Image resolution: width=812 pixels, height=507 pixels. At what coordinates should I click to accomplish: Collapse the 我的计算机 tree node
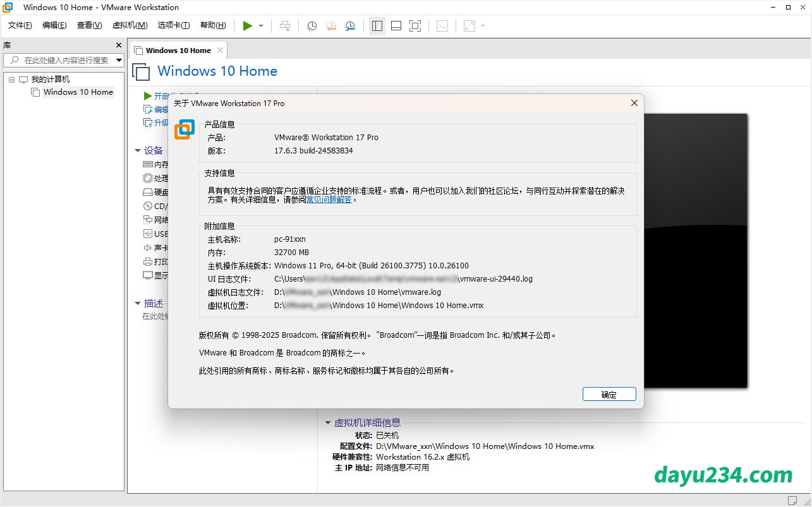click(11, 80)
